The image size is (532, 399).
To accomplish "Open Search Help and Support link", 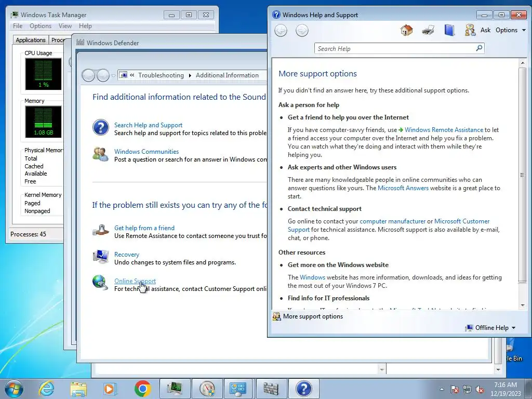I will tap(148, 125).
